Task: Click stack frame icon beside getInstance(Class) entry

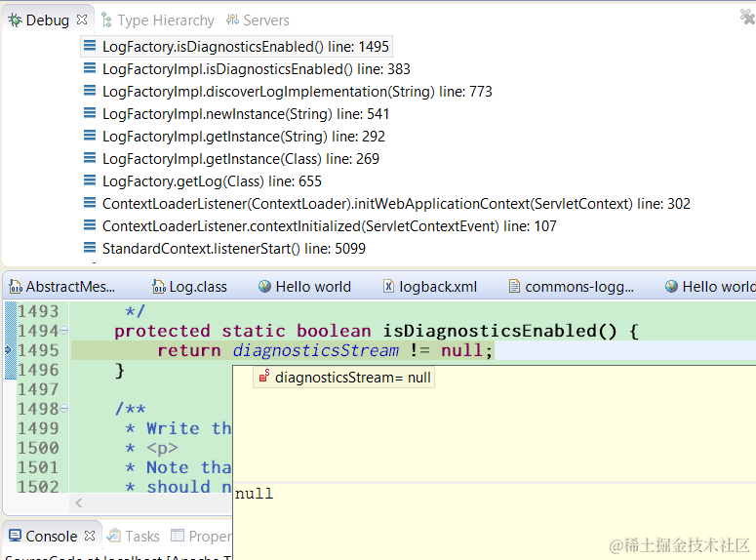Action: point(90,158)
